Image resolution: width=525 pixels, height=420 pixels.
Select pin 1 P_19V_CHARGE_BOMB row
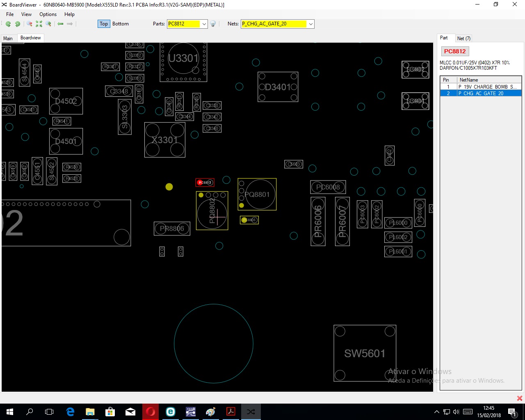point(480,87)
